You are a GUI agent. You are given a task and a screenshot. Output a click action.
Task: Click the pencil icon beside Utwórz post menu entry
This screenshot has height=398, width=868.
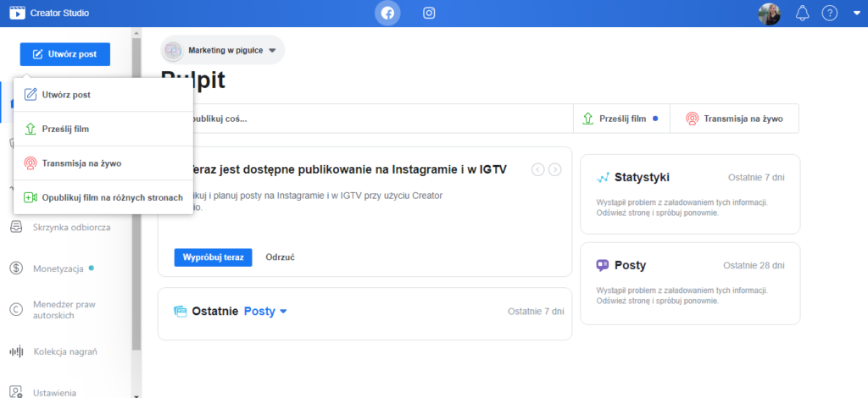(31, 95)
